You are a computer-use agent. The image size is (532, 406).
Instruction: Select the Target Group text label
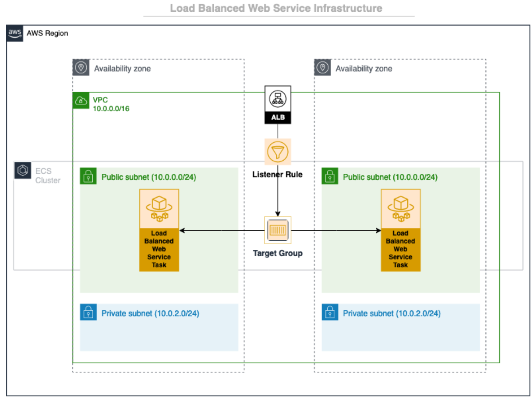point(278,253)
